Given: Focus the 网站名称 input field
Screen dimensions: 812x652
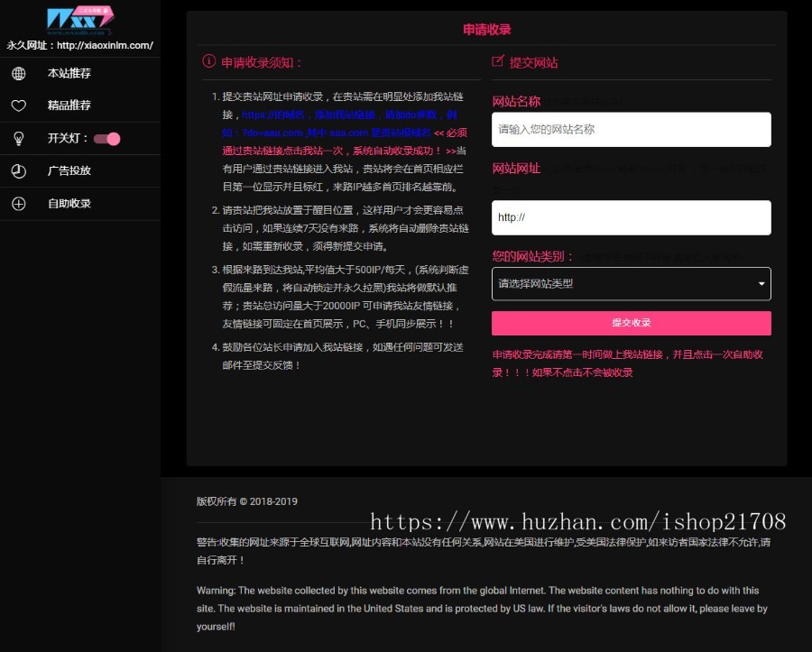Looking at the screenshot, I should point(632,129).
